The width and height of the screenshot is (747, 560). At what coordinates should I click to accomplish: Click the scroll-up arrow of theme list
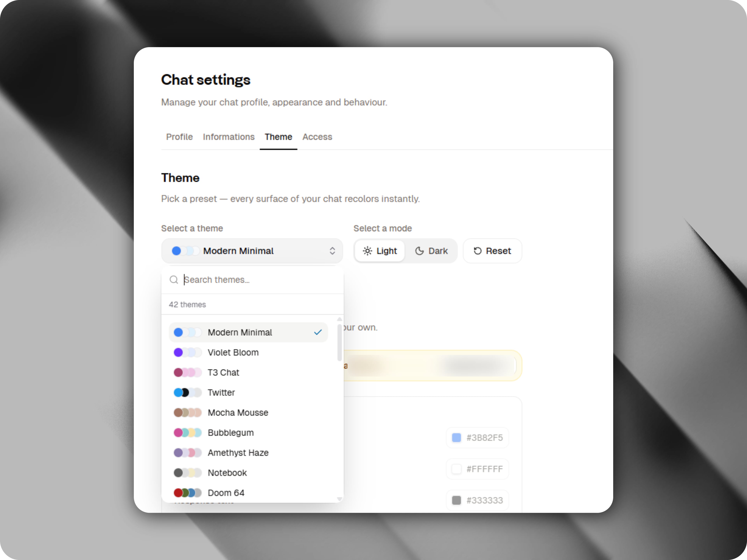coord(339,319)
